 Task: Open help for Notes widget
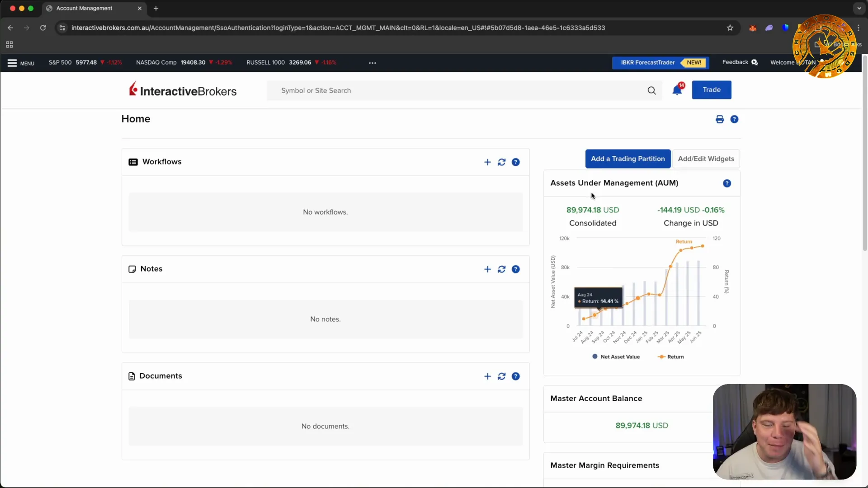(x=515, y=269)
